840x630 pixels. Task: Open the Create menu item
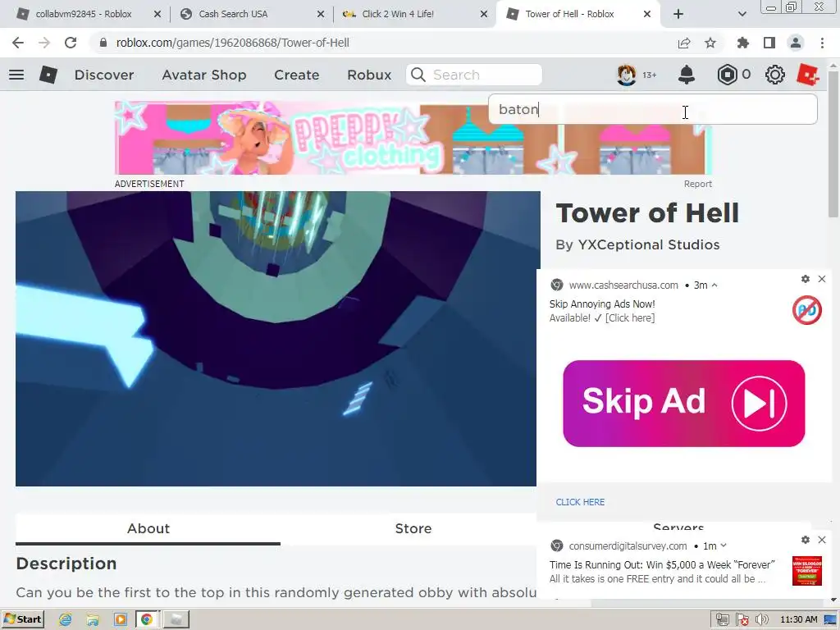tap(297, 75)
